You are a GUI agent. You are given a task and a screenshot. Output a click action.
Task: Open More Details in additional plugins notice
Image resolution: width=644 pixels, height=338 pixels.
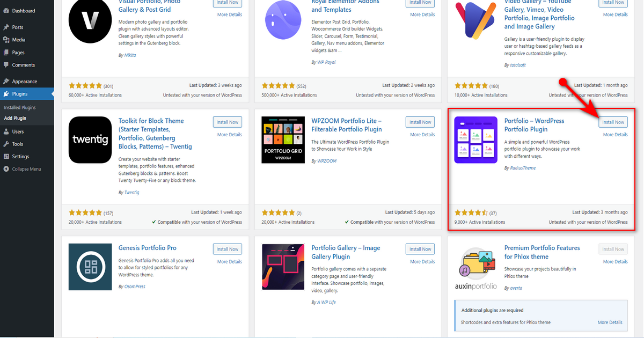(x=610, y=322)
